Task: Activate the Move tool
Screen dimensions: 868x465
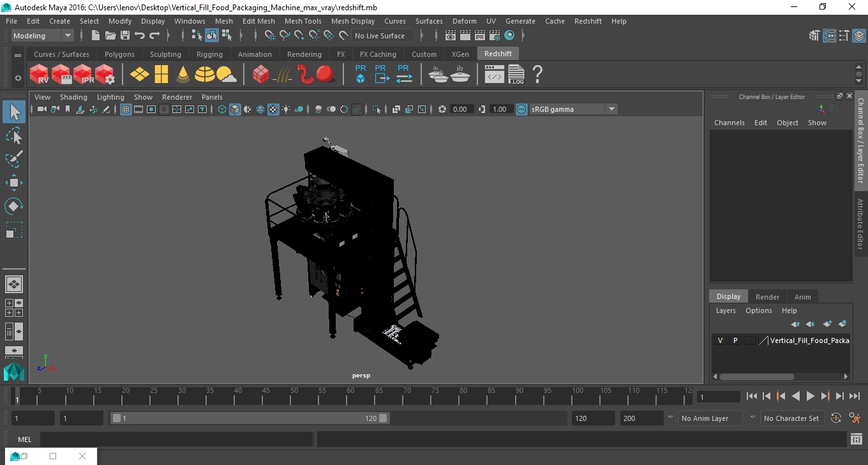Action: 14,183
